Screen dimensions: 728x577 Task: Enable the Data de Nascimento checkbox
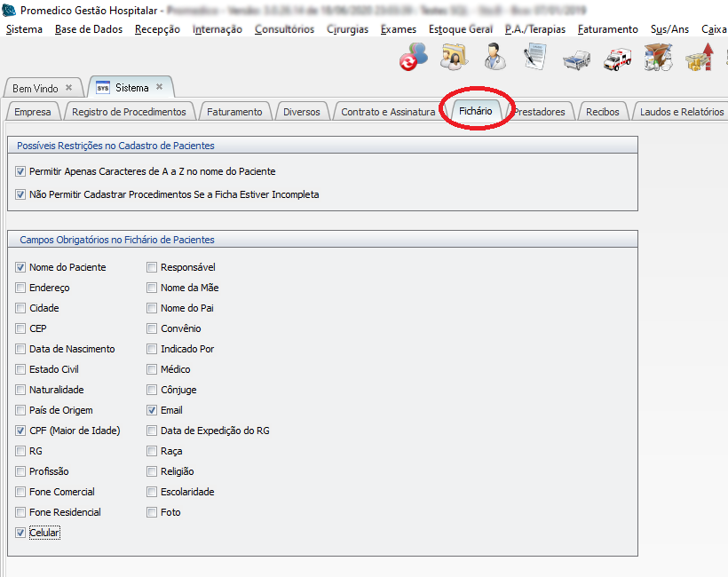click(20, 349)
